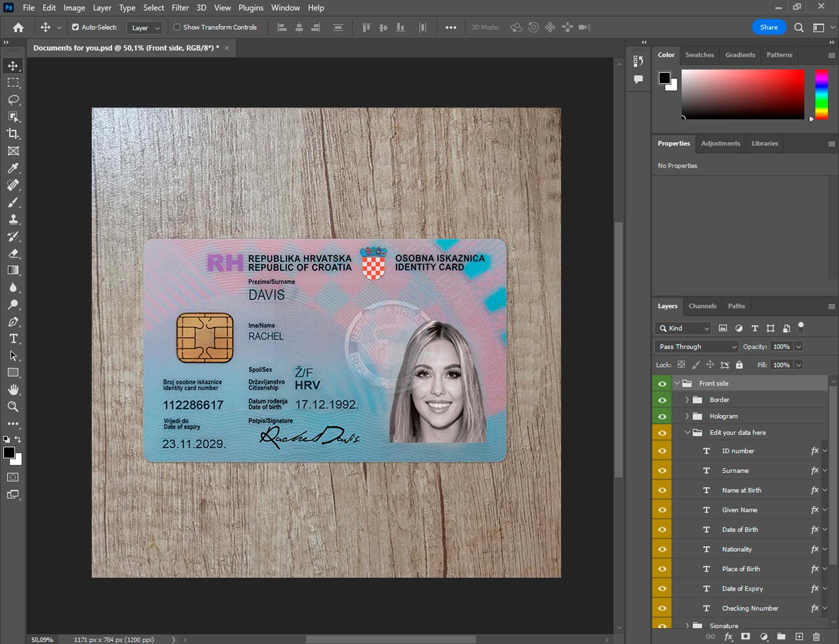Viewport: 839px width, 644px height.
Task: Select the Crop tool
Action: click(x=13, y=134)
